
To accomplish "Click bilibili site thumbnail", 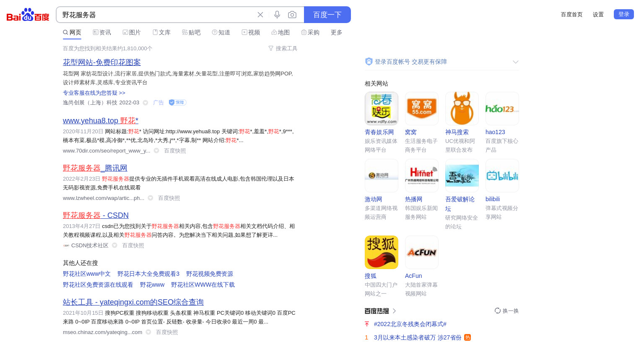I will (502, 176).
